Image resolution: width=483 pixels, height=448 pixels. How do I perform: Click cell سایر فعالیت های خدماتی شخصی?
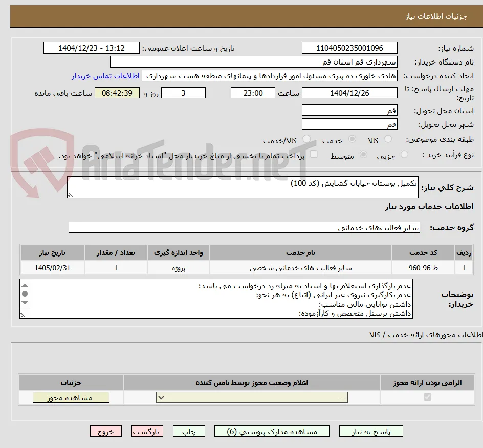click(x=301, y=268)
